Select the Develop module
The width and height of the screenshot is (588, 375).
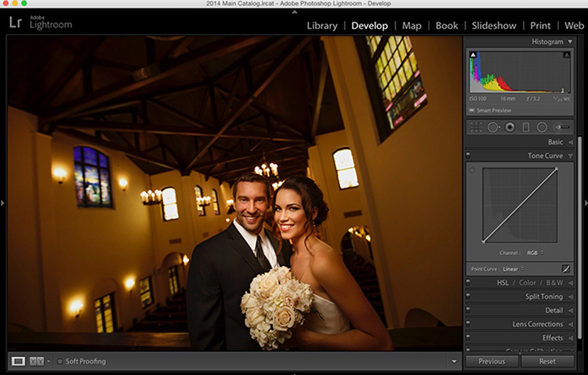[369, 26]
